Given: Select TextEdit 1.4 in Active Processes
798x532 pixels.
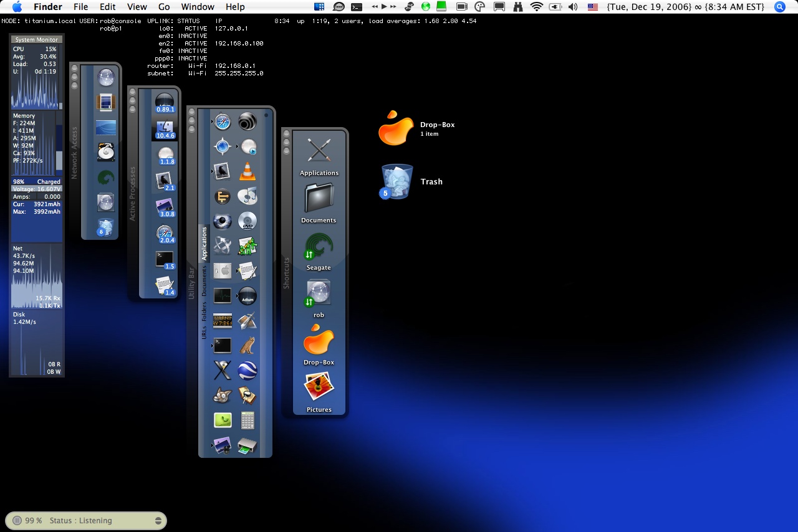Looking at the screenshot, I should coord(165,286).
